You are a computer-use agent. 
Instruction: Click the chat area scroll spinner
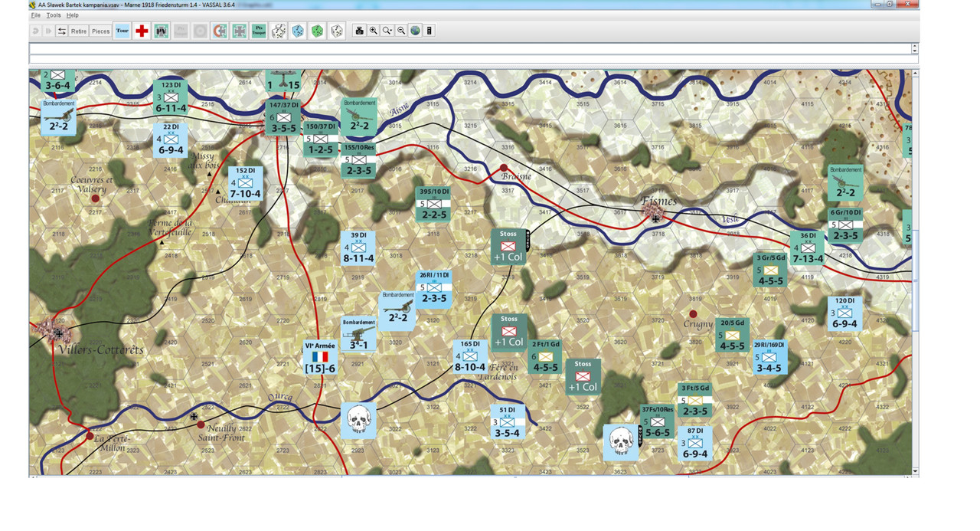click(x=915, y=48)
